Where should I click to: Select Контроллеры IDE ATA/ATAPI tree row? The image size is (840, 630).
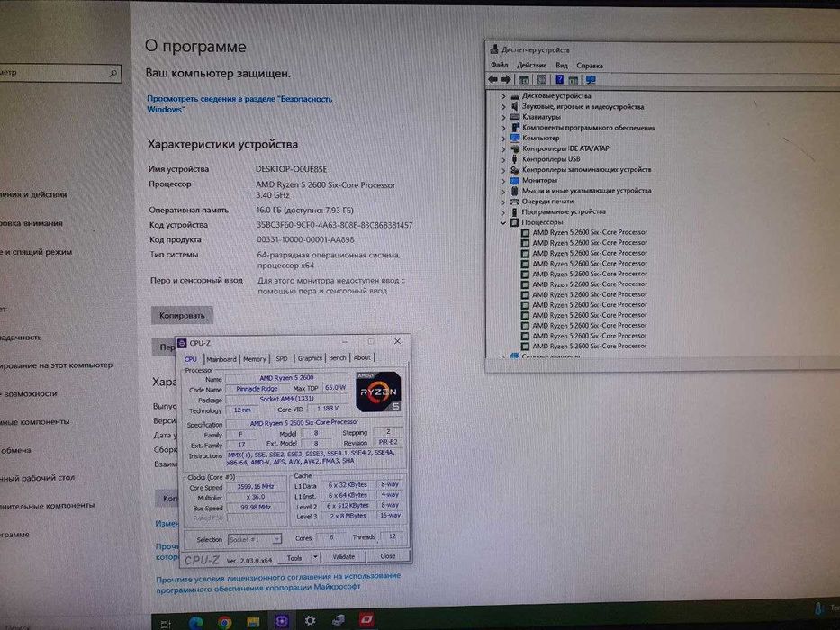566,148
